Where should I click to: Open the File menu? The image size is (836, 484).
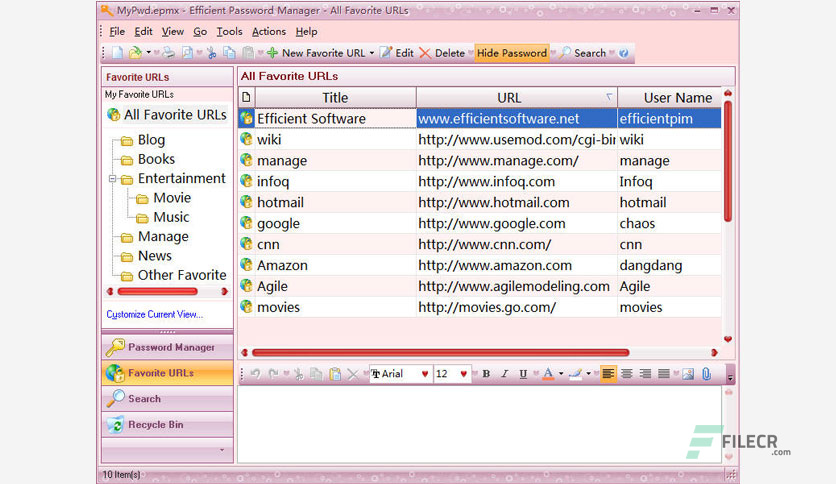pos(117,31)
